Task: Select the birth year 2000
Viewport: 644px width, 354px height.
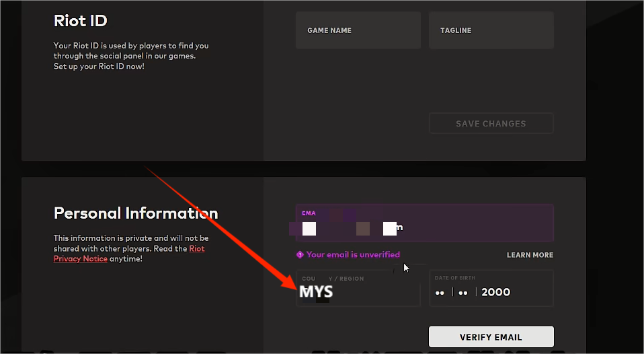Action: pyautogui.click(x=496, y=292)
